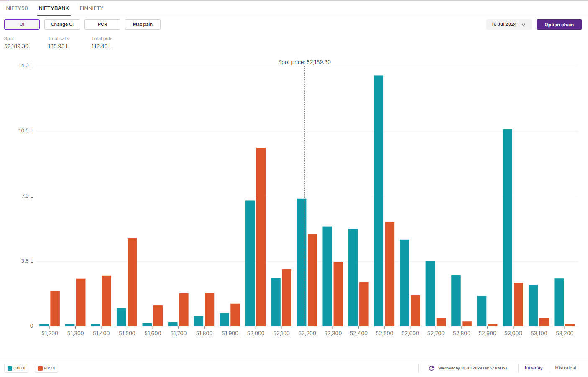
Task: Click the orange Put OI legend swatch
Action: coord(40,368)
